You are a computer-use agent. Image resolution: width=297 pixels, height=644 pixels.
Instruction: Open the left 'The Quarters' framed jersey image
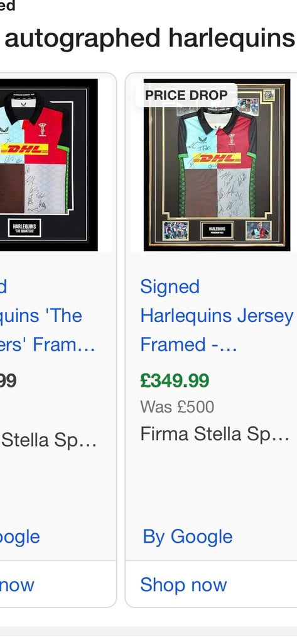point(48,164)
